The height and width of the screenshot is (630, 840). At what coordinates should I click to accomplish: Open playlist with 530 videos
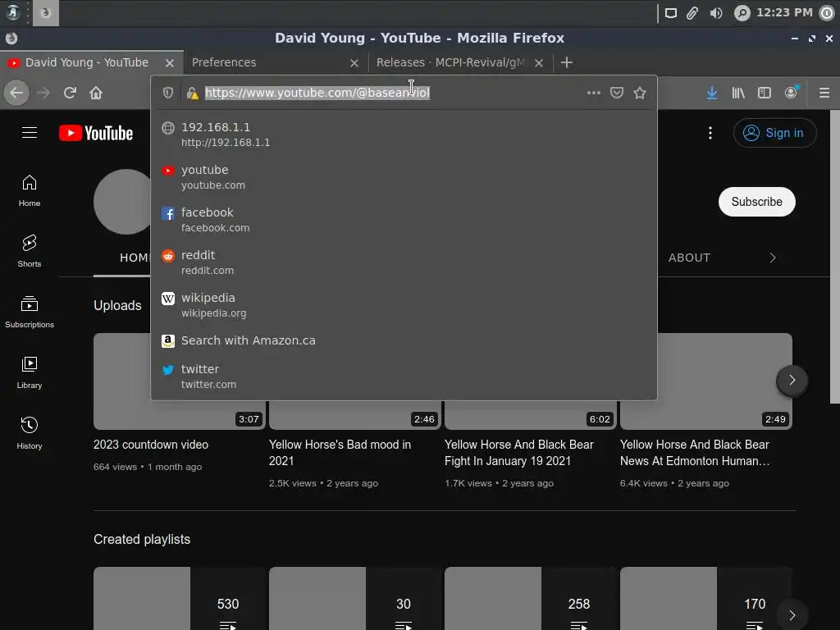coord(180,598)
